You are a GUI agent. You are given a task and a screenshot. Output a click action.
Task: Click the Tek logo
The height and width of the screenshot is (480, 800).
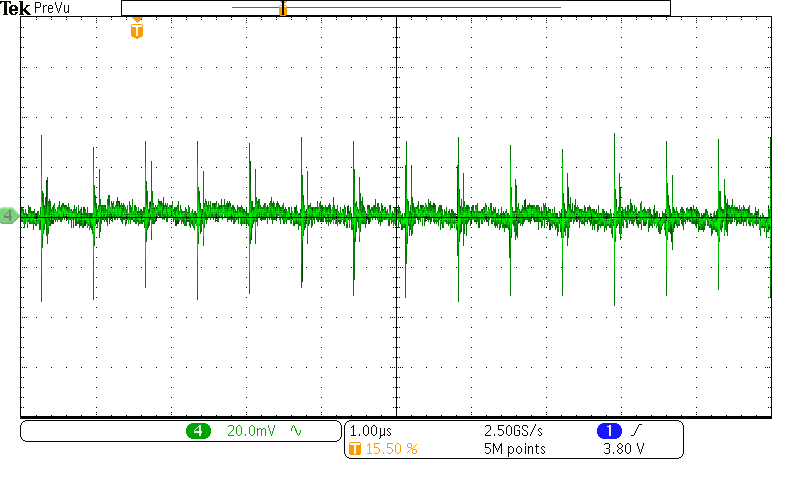(x=16, y=8)
